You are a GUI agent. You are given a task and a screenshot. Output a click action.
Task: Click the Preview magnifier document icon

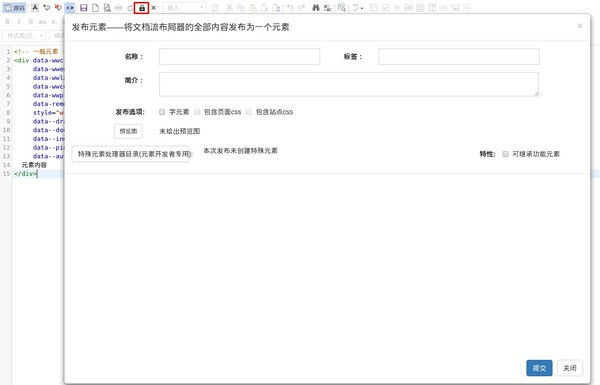(107, 8)
